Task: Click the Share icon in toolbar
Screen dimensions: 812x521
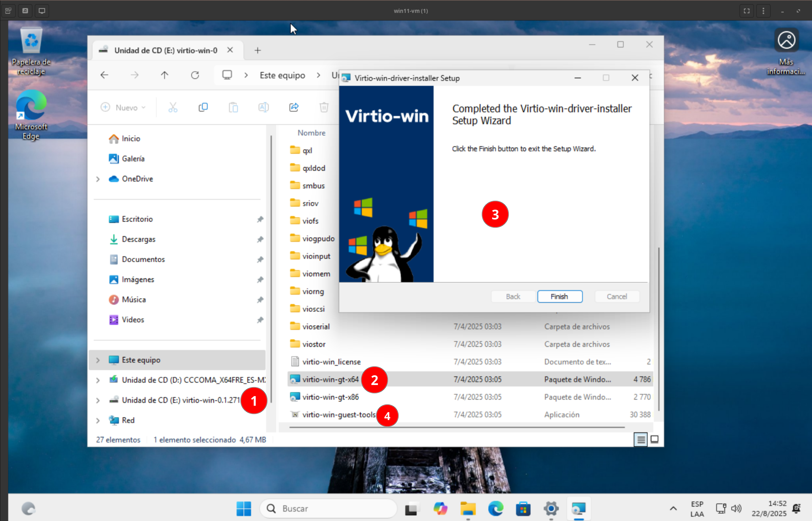Action: pyautogui.click(x=293, y=107)
